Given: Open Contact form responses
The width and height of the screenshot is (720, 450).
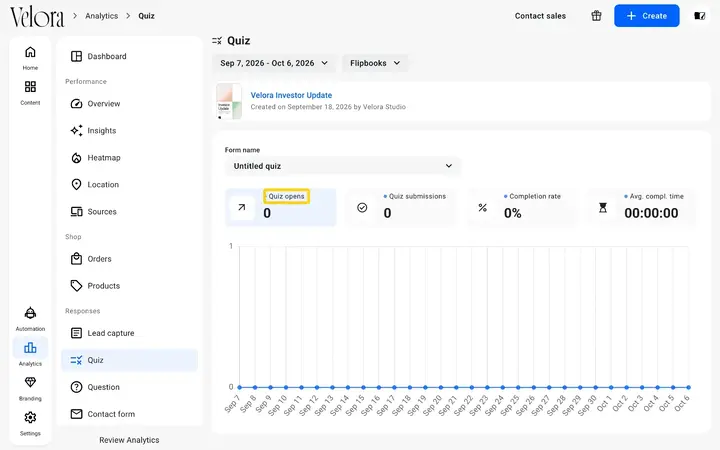Looking at the screenshot, I should [x=129, y=414].
